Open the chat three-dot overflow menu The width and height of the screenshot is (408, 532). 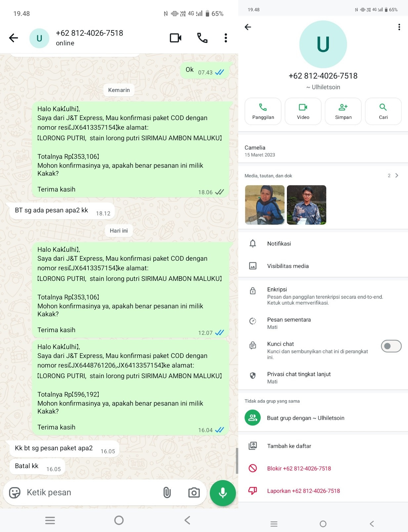pos(226,38)
